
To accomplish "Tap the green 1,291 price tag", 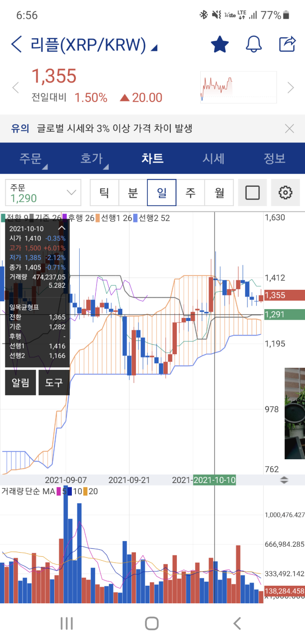I will pyautogui.click(x=284, y=314).
